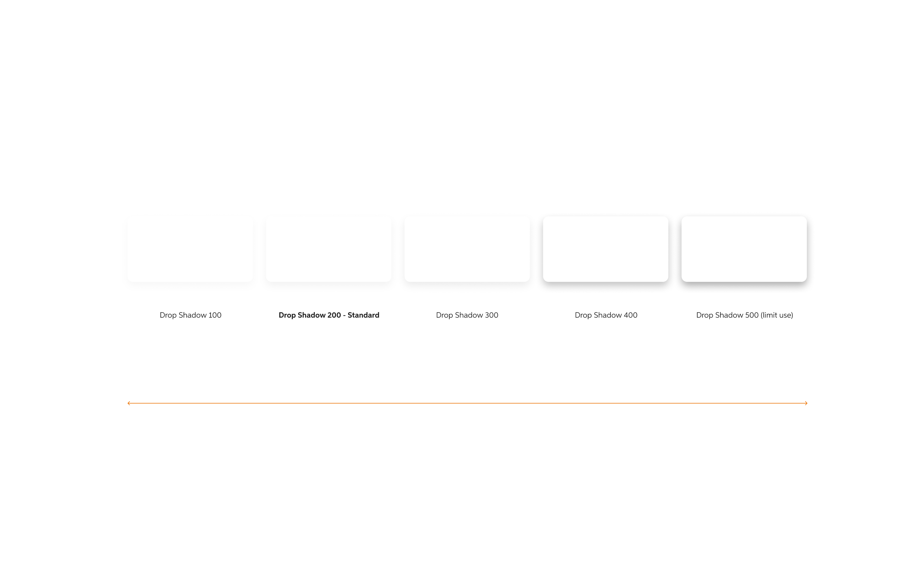Click the 'Drop Shadow 200 - Standard' label
The height and width of the screenshot is (578, 924).
click(x=329, y=315)
